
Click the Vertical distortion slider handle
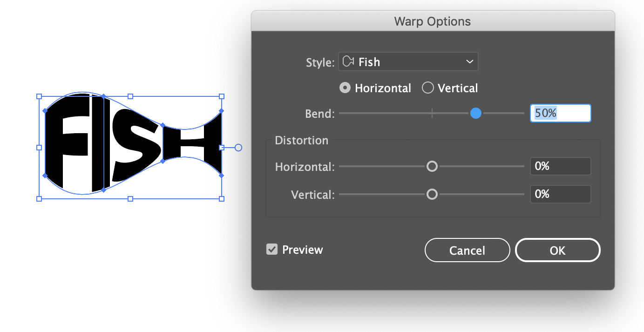pyautogui.click(x=432, y=194)
